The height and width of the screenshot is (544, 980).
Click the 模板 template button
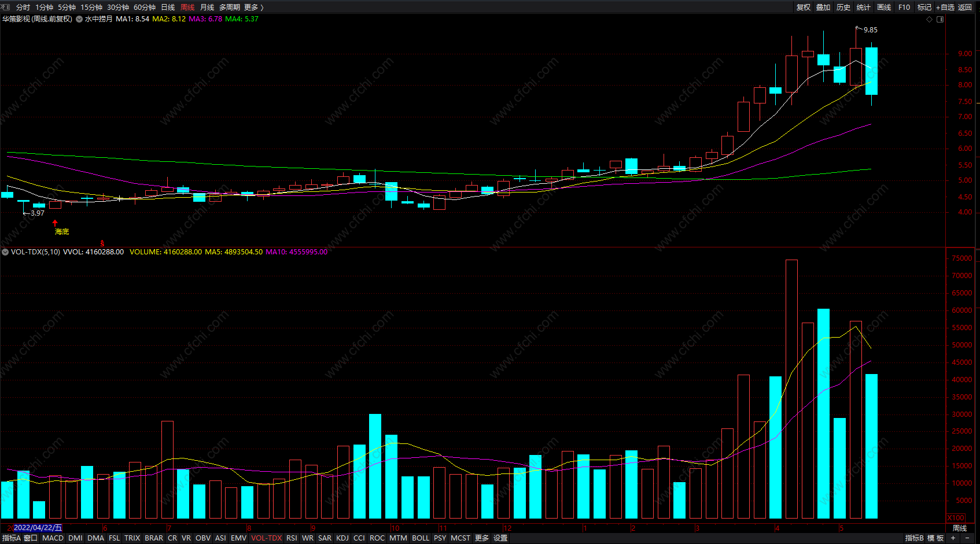point(936,538)
